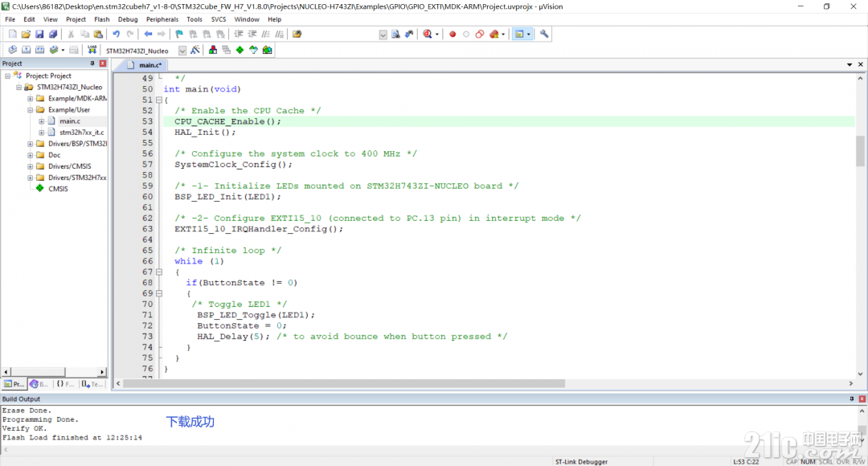Viewport: 868px width, 466px height.
Task: Open the Flash menu
Action: (x=102, y=19)
